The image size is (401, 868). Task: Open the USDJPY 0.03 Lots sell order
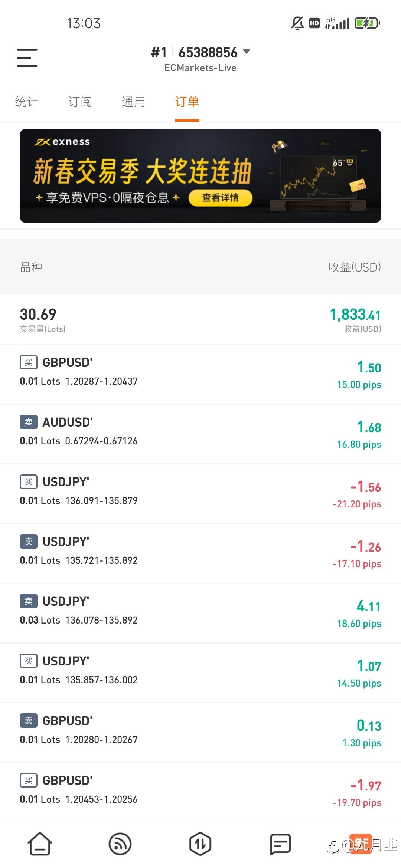pyautogui.click(x=200, y=613)
